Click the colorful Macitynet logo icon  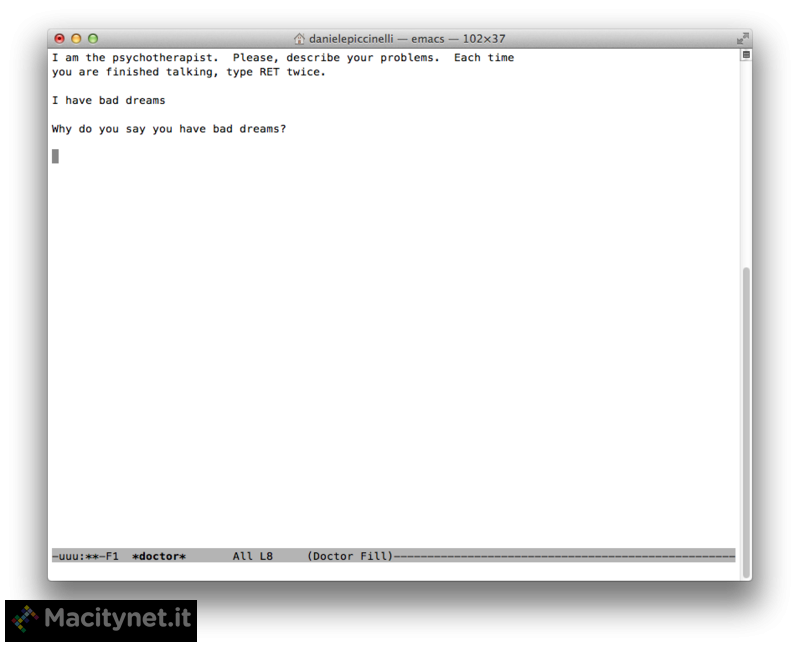click(25, 619)
